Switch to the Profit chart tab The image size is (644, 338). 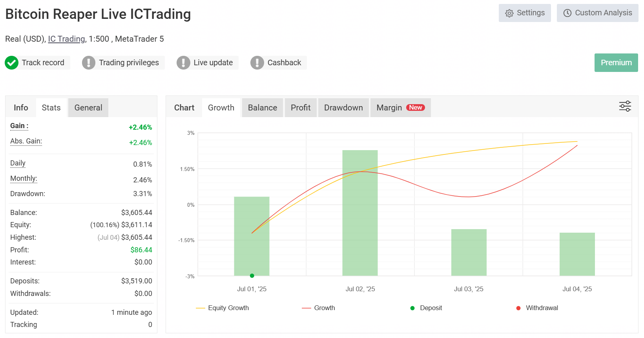[301, 108]
